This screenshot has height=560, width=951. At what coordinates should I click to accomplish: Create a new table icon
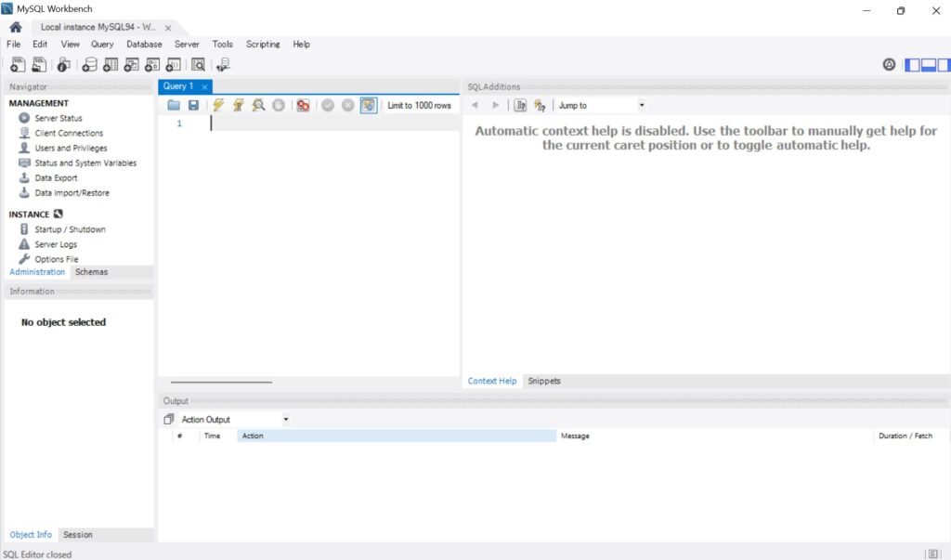pos(111,64)
